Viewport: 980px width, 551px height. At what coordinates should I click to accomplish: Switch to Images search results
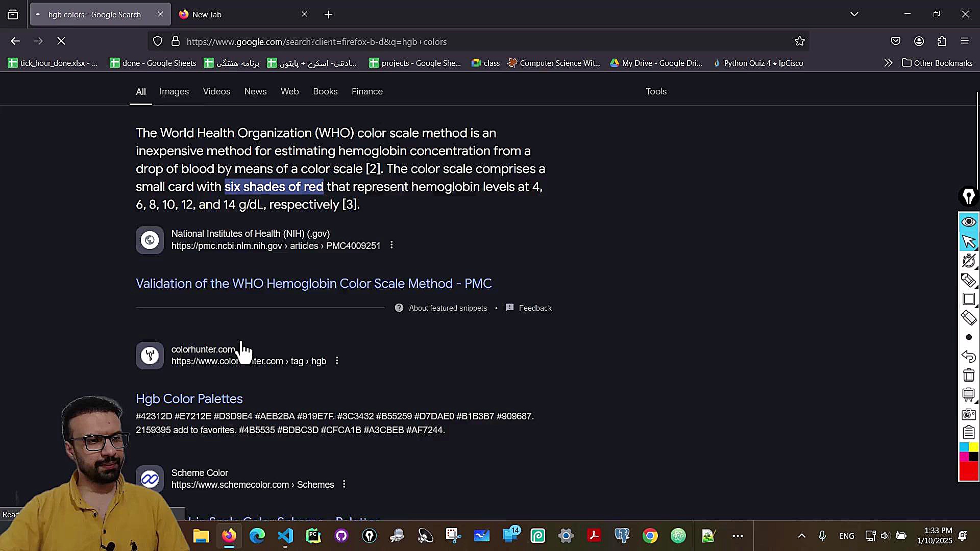tap(174, 91)
